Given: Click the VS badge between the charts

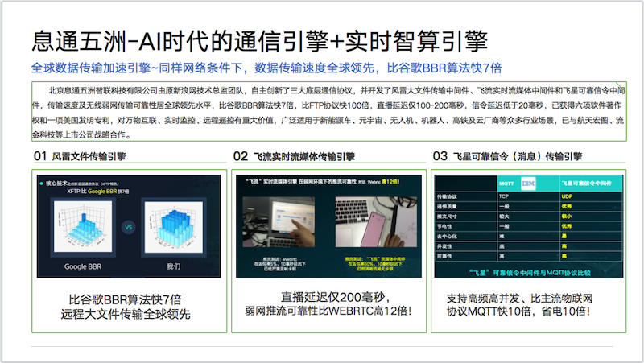Looking at the screenshot, I should pyautogui.click(x=129, y=227).
